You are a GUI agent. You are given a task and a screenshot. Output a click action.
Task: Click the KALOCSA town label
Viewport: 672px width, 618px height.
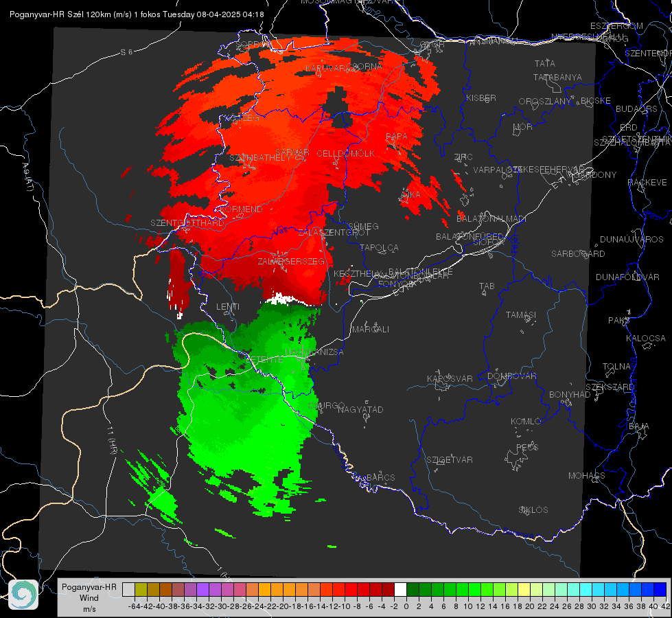click(645, 339)
